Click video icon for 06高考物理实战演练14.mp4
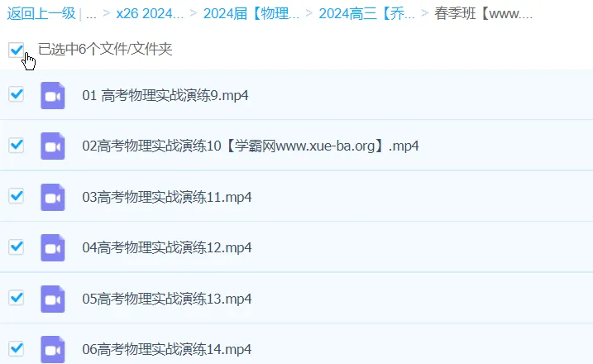Screen dimensions: 593x364 [x=53, y=350]
